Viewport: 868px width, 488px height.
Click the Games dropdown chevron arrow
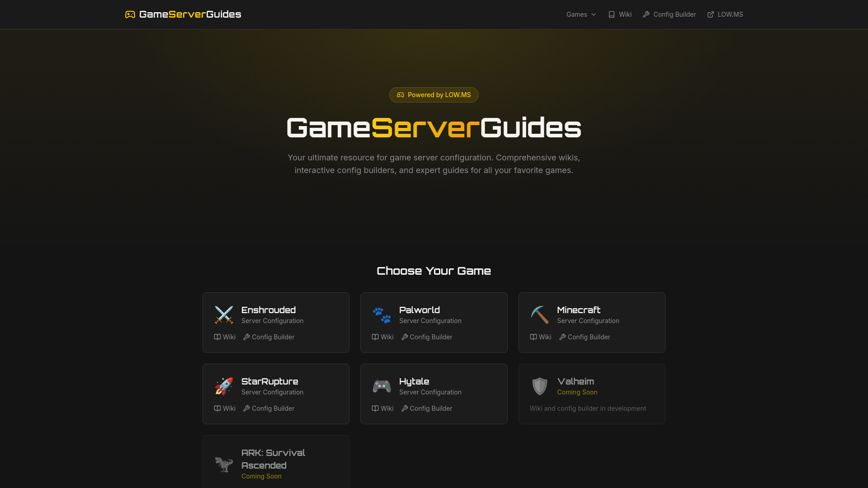[x=593, y=14]
